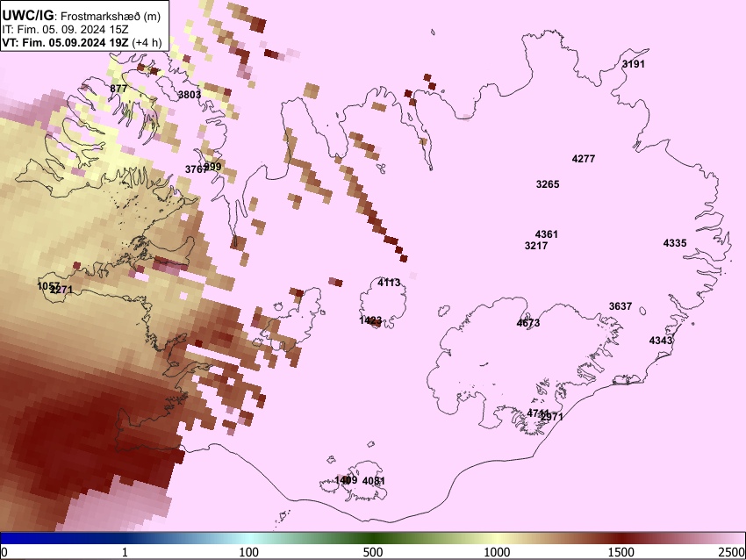Click the value 4343 in the southeast
Viewport: 746px width, 560px height.
click(x=661, y=341)
